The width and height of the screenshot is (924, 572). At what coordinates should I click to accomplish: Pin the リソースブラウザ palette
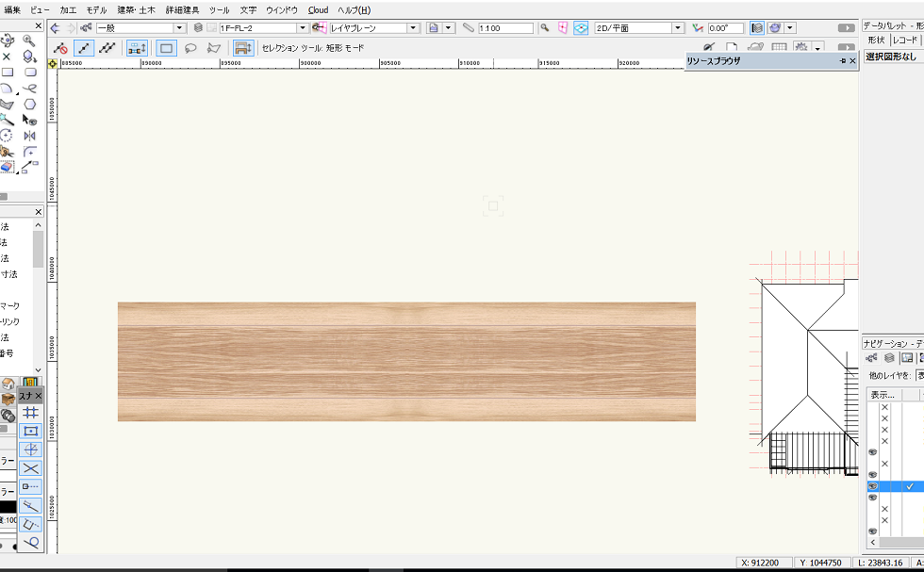pyautogui.click(x=843, y=60)
